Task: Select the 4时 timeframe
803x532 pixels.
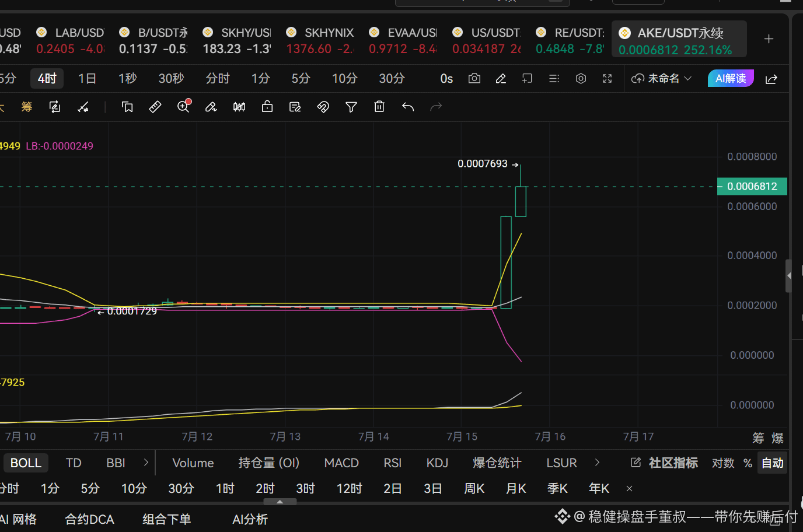Action: tap(47, 78)
